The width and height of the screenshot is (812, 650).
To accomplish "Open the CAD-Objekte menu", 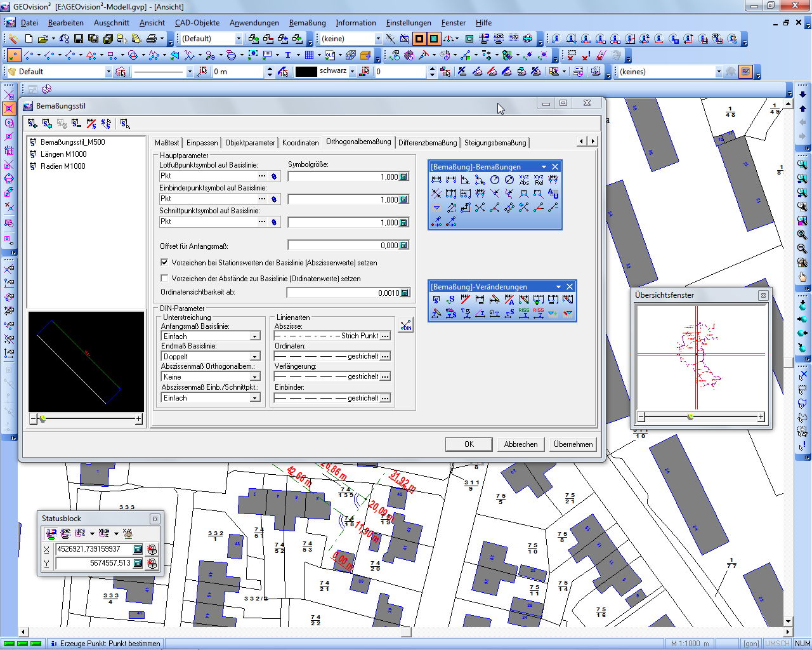I will point(197,23).
